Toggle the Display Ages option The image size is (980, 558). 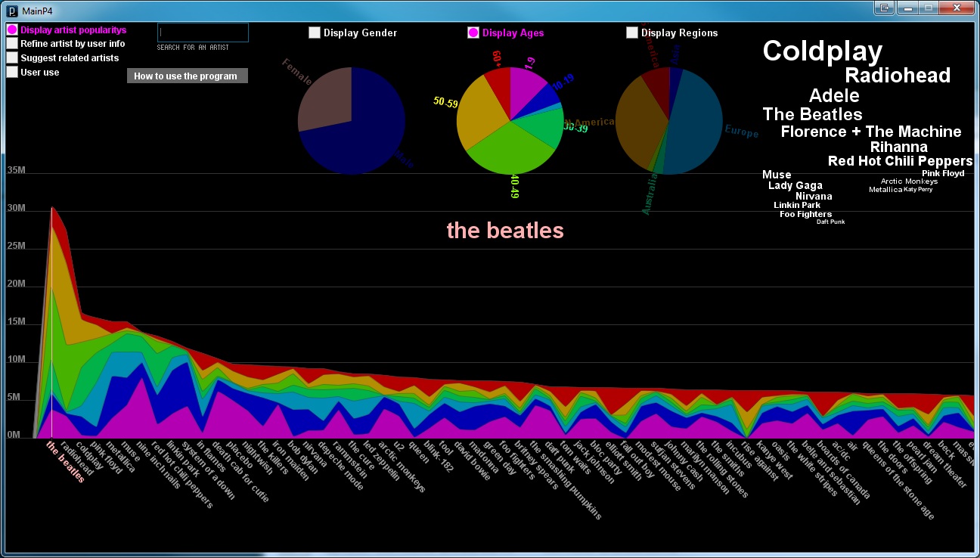coord(473,33)
